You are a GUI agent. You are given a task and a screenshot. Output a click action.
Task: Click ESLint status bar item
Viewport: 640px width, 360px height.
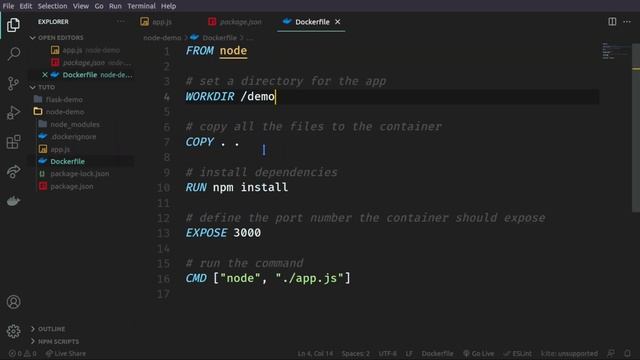pos(517,353)
